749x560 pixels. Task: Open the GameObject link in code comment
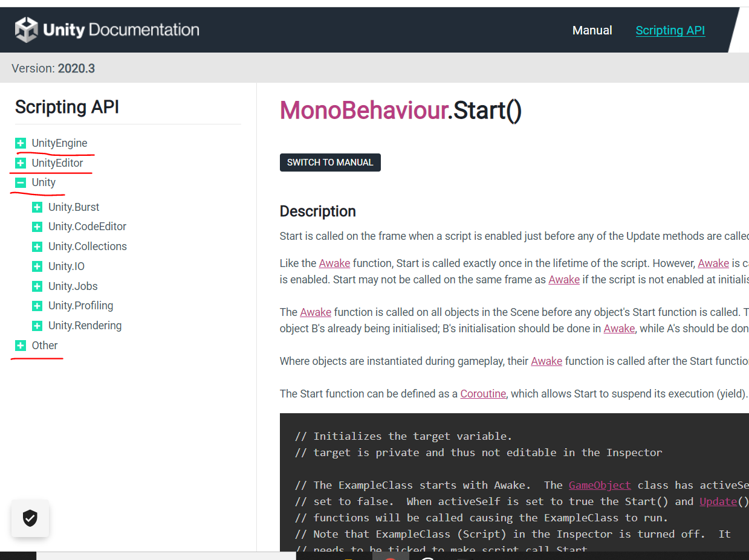click(599, 485)
